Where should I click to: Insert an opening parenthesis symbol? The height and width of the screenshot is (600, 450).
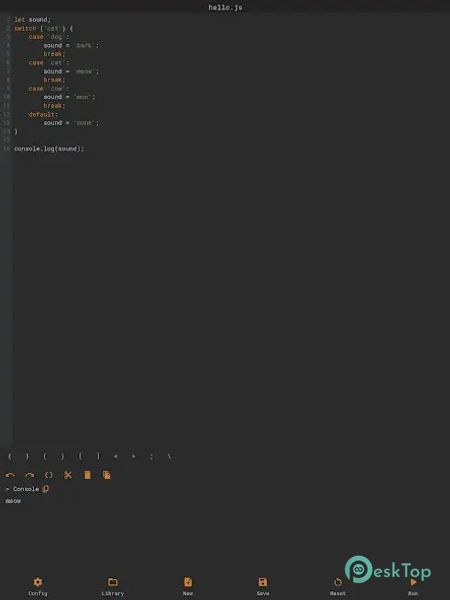45,456
